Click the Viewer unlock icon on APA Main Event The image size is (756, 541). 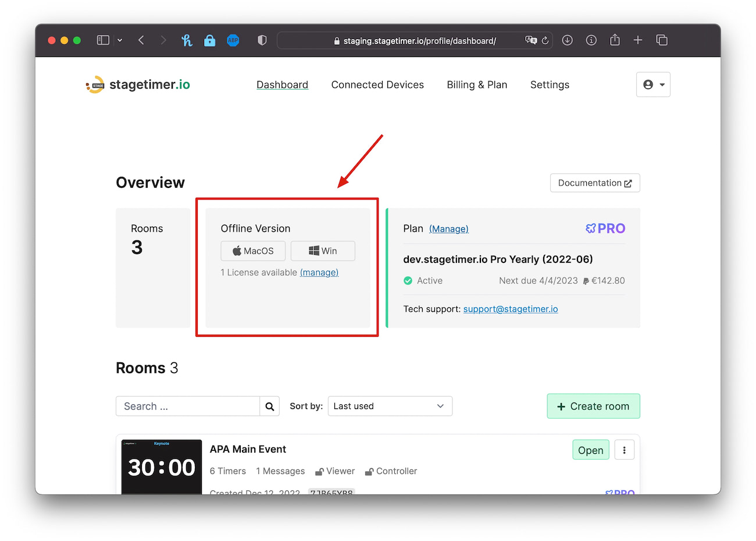pyautogui.click(x=319, y=471)
